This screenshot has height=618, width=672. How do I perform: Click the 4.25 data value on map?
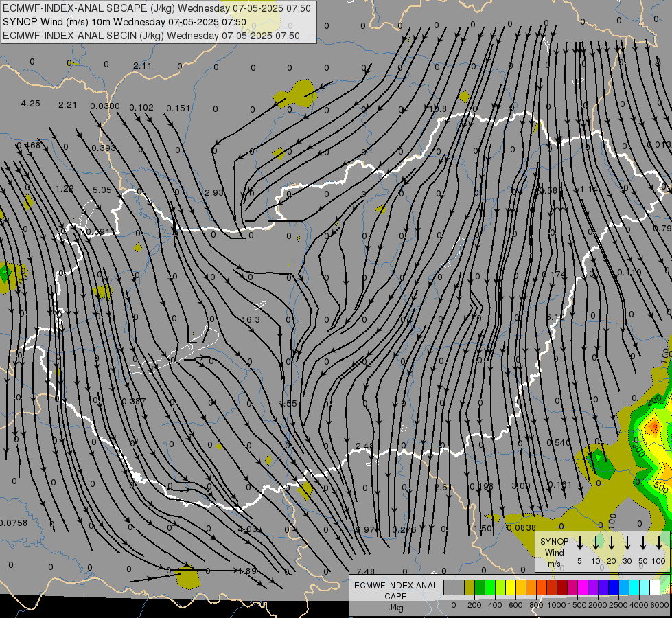[x=30, y=104]
